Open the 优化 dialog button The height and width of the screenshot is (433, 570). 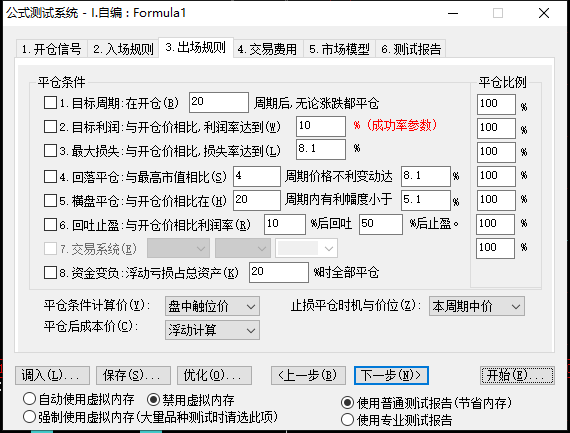point(214,375)
